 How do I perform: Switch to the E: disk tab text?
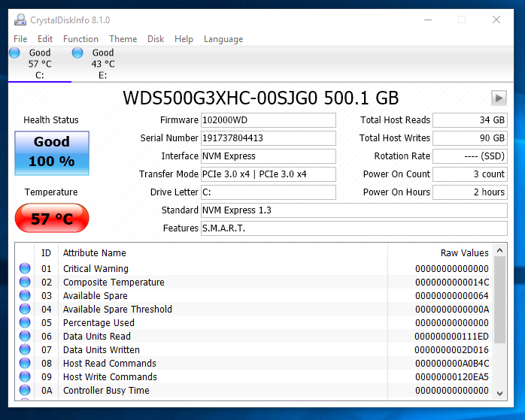(103, 75)
